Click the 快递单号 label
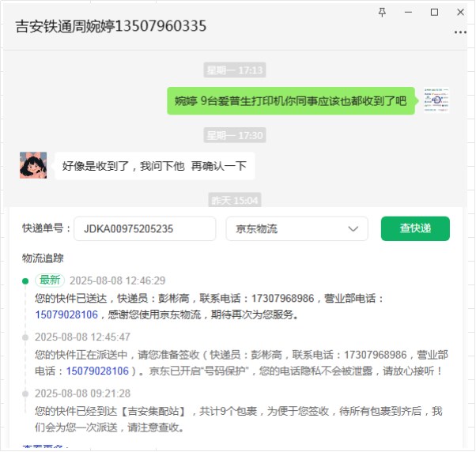 coord(47,228)
